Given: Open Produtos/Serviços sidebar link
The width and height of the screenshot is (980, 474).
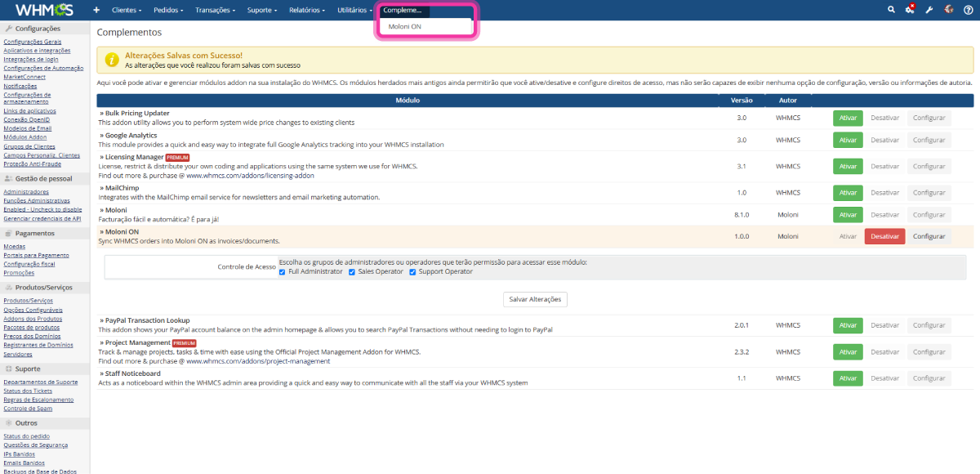Looking at the screenshot, I should click(28, 301).
